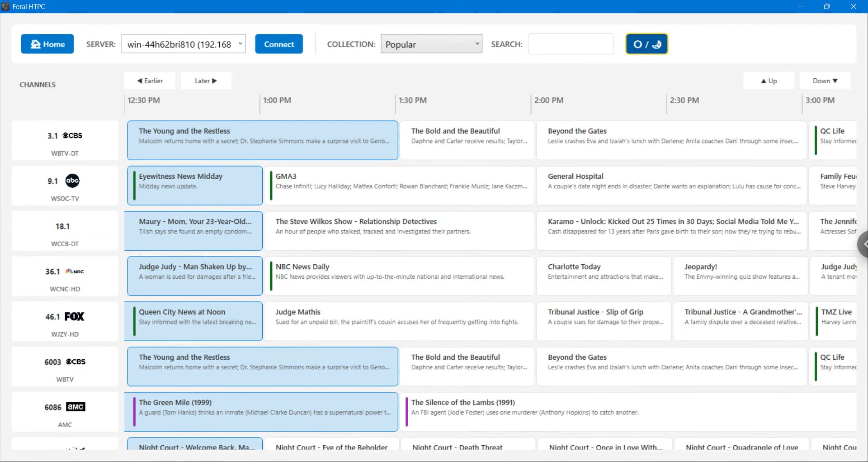Click the SEARCH input field

pyautogui.click(x=571, y=44)
